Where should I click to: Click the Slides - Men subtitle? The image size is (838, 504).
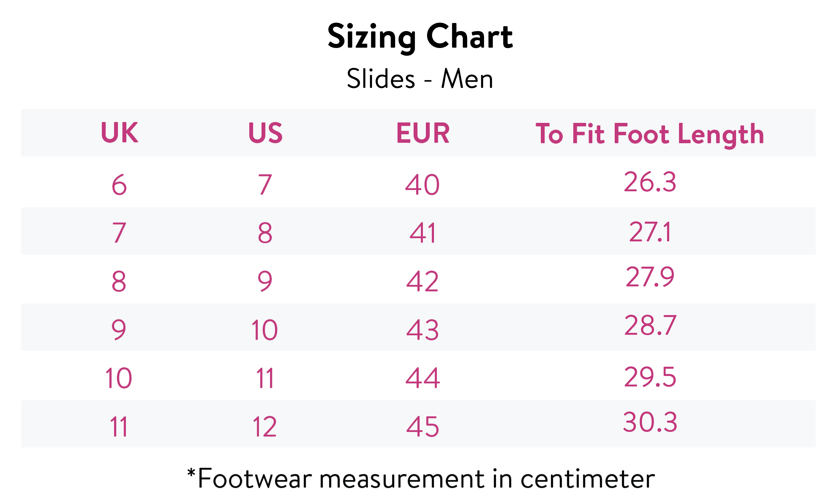click(x=420, y=79)
